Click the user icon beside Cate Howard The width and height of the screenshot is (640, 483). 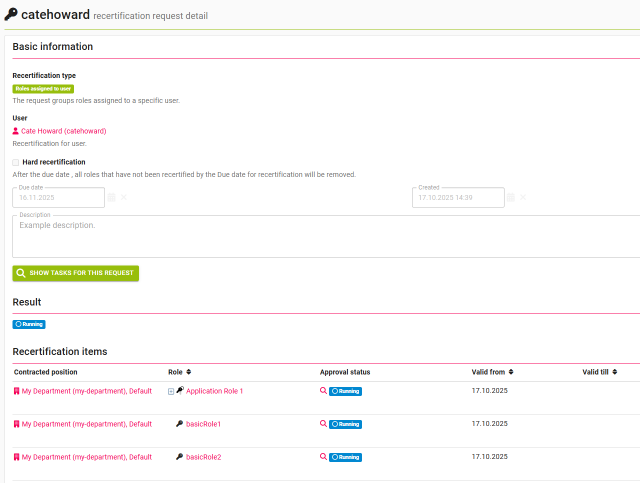(16, 131)
